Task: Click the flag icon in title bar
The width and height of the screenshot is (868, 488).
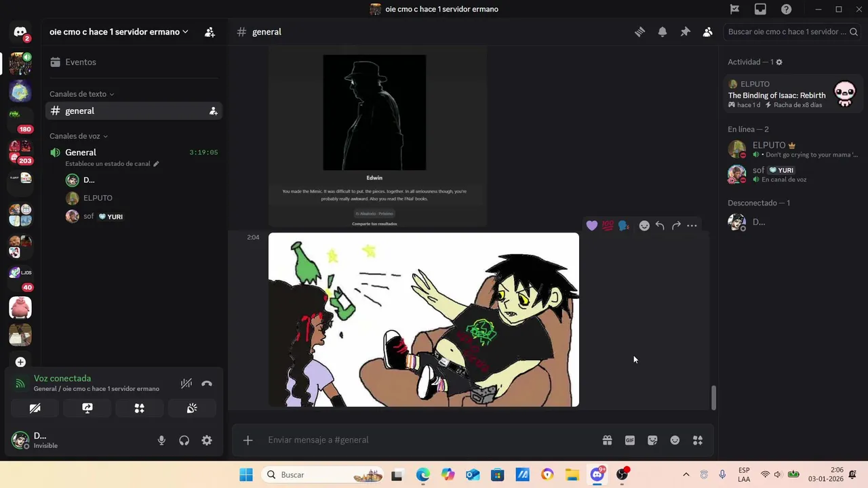Action: click(x=734, y=9)
